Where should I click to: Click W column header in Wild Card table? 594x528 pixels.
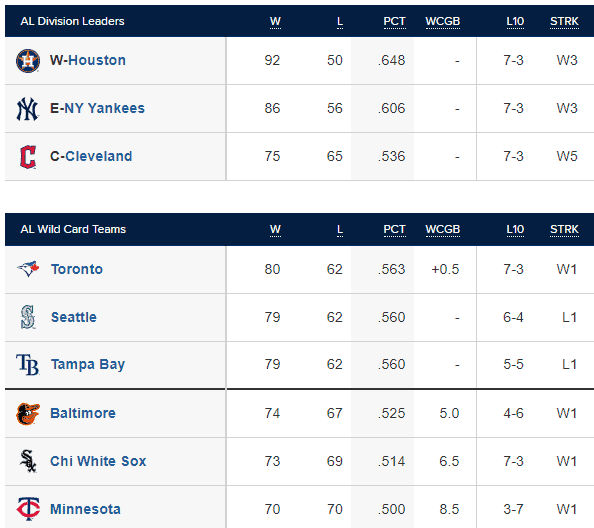[275, 230]
